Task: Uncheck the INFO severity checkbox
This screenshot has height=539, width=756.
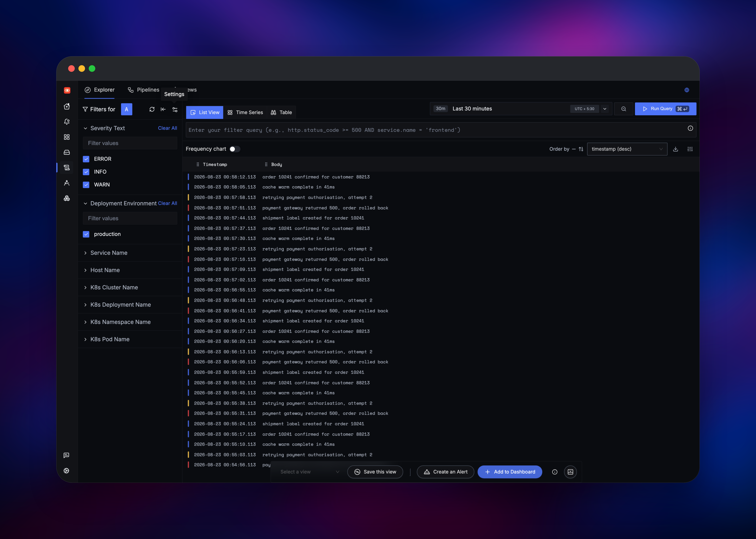Action: point(86,172)
